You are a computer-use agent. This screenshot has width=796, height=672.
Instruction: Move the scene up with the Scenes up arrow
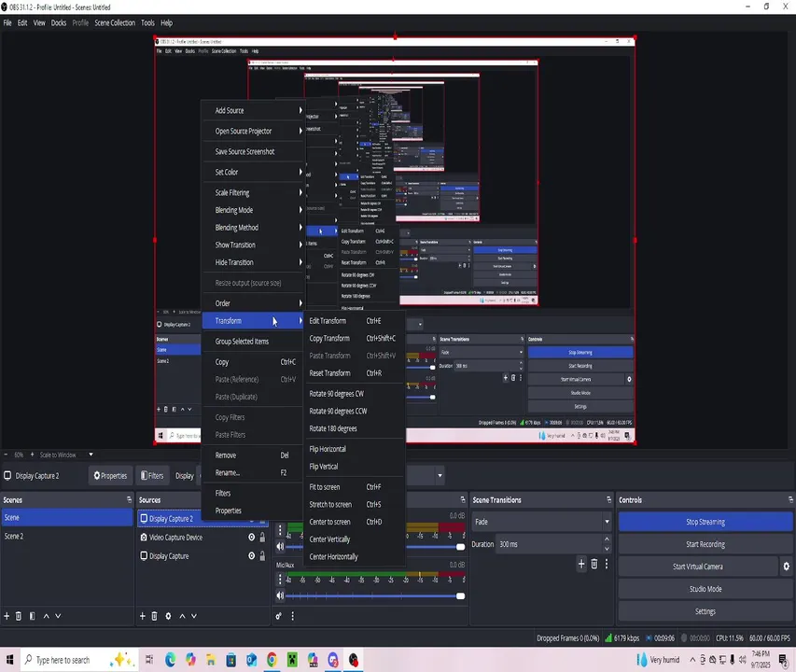pyautogui.click(x=47, y=616)
